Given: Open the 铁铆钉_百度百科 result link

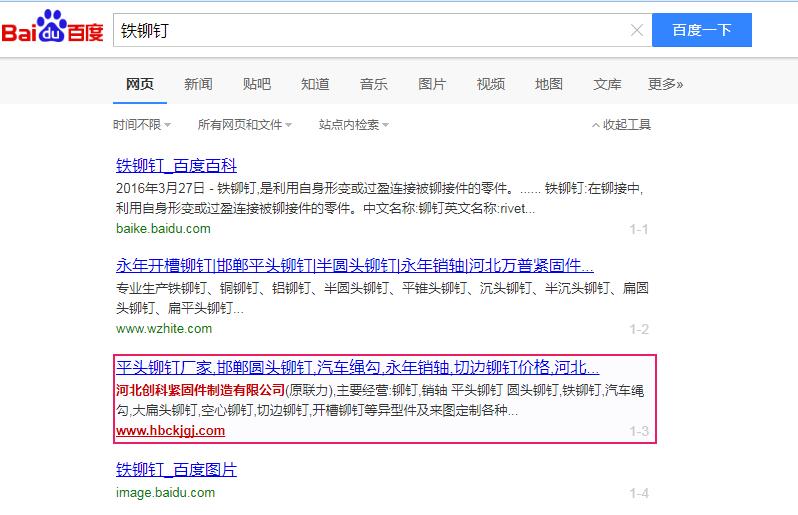Looking at the screenshot, I should coord(176,166).
